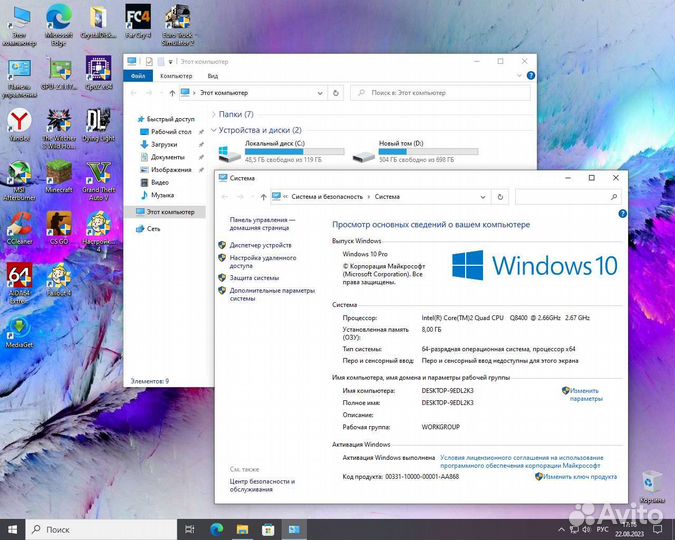Select 'Сеть' in Explorer navigation pane

tap(148, 229)
